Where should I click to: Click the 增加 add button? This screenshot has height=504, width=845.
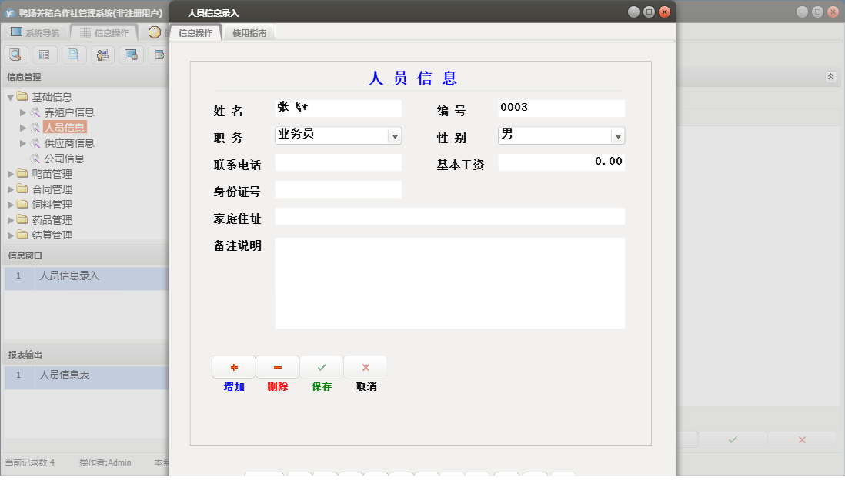tap(233, 366)
